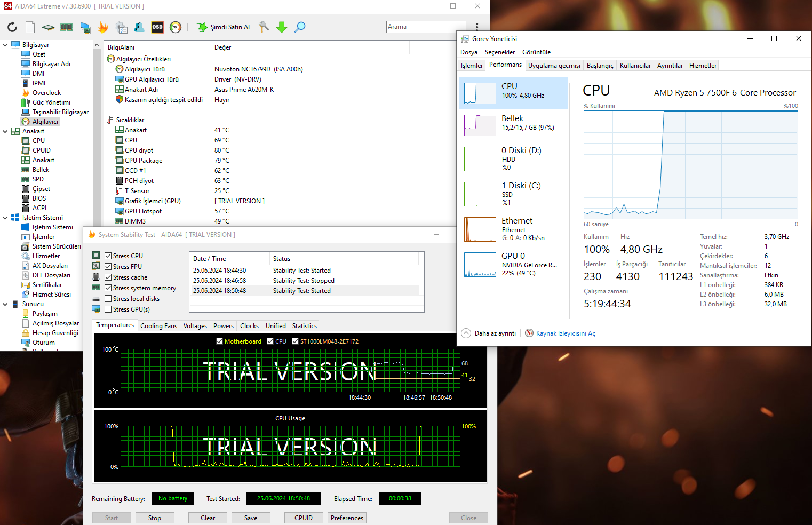Click Bellek graph in Görev Yöneticisi
This screenshot has height=525, width=812.
[x=480, y=125]
